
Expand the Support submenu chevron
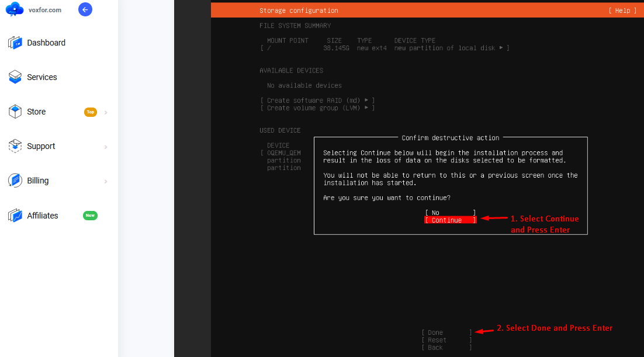(x=106, y=146)
